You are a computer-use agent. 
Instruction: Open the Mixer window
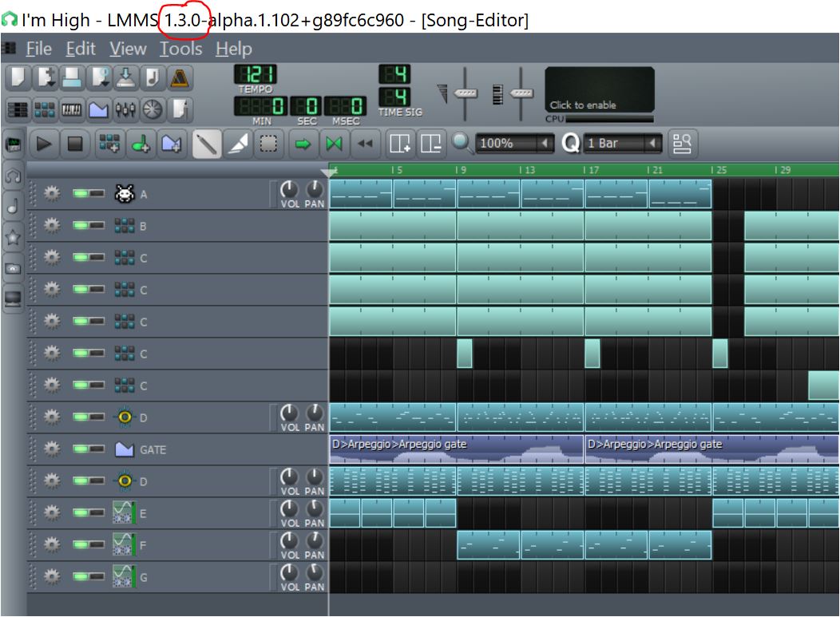click(x=125, y=109)
